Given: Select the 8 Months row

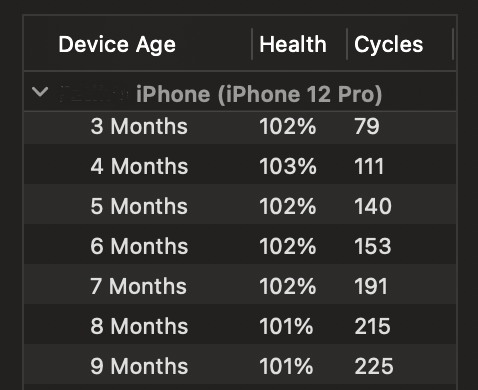Looking at the screenshot, I should (240, 324).
